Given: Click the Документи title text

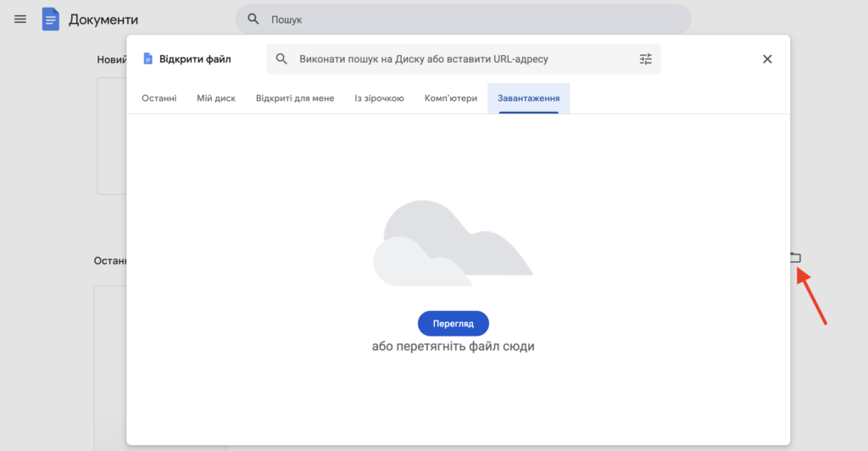Looking at the screenshot, I should pos(103,19).
